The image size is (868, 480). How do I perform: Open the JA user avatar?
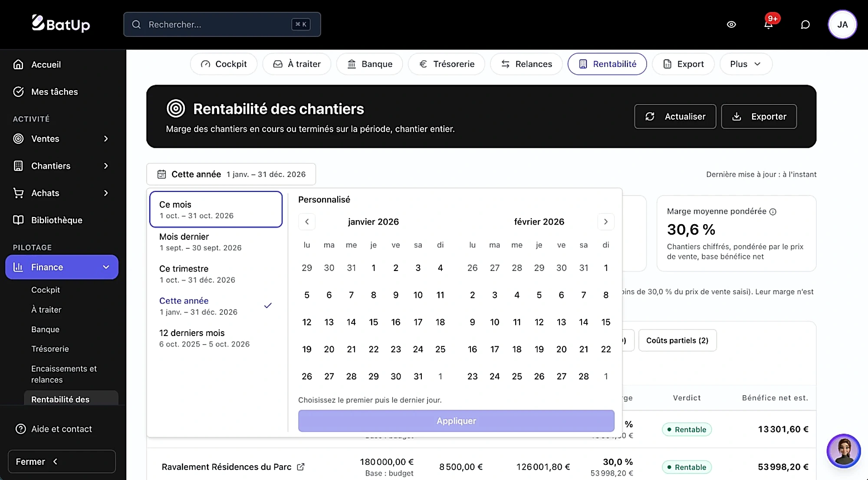[842, 25]
